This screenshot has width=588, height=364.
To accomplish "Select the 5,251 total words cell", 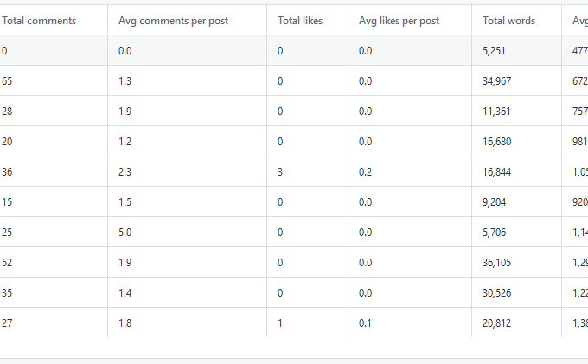I will [495, 51].
